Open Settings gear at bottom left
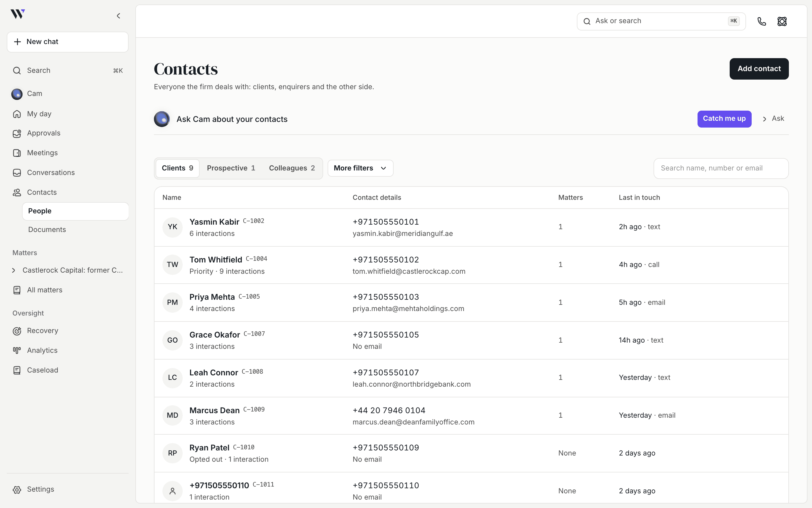 17,490
